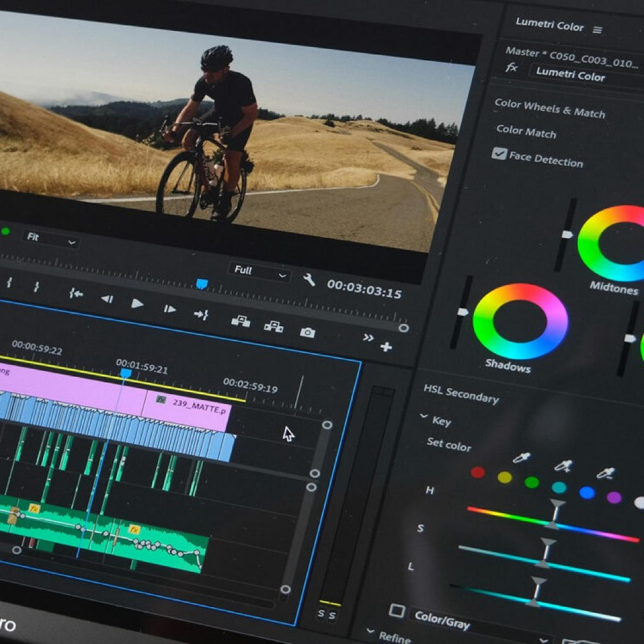This screenshot has height=644, width=644.
Task: Click the green indicator left of Fit
Action: (5, 231)
